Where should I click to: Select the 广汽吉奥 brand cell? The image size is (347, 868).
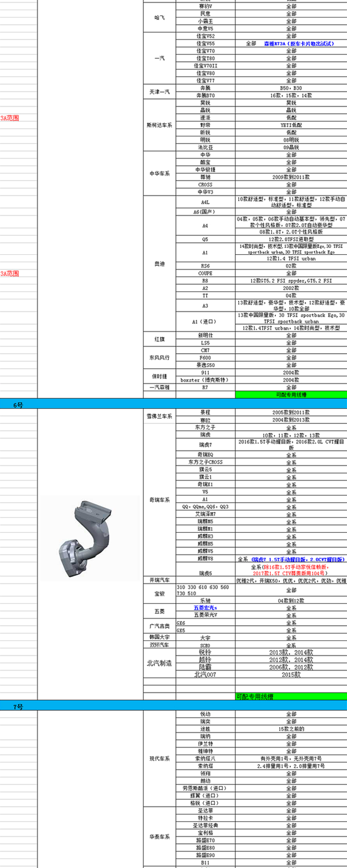coord(160,626)
